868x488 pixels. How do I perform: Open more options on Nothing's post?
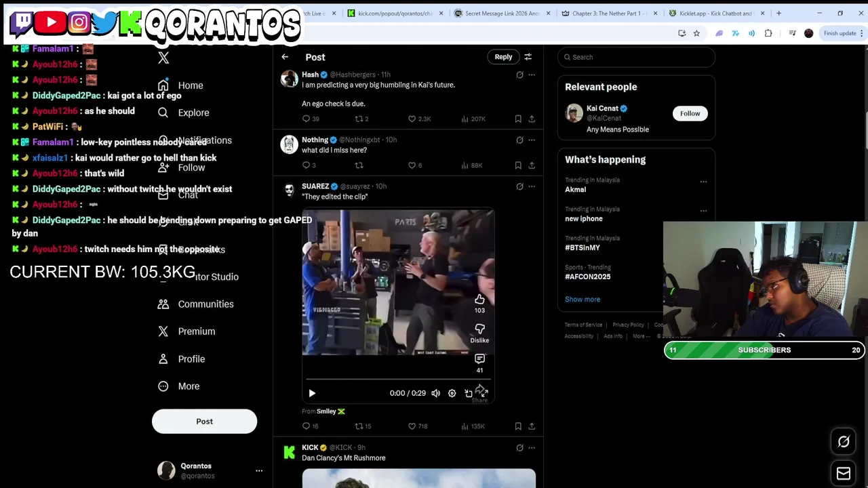point(532,140)
